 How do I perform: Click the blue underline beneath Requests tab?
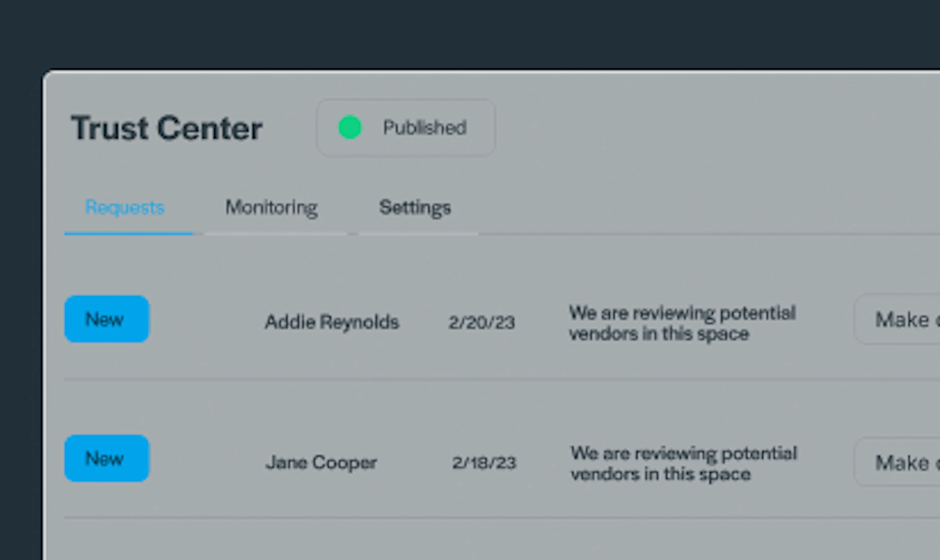coord(129,234)
